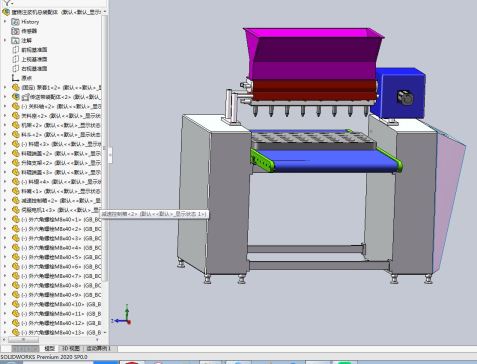Select the 前视基准面 plane icon
The height and width of the screenshot is (364, 477).
click(x=15, y=50)
